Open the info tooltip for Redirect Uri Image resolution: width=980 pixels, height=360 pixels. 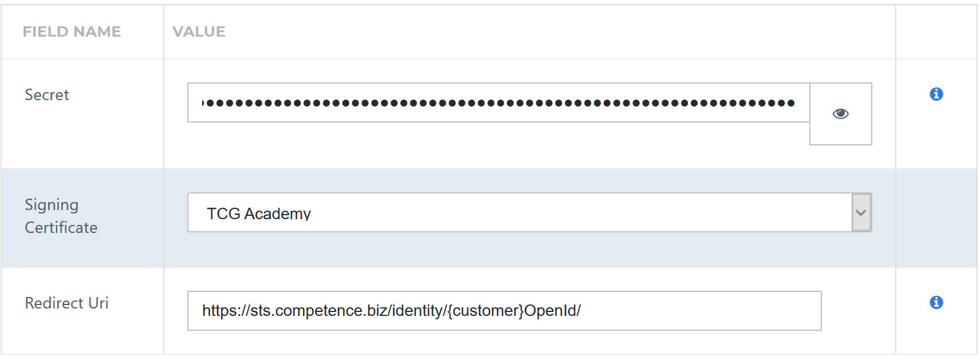(x=936, y=302)
